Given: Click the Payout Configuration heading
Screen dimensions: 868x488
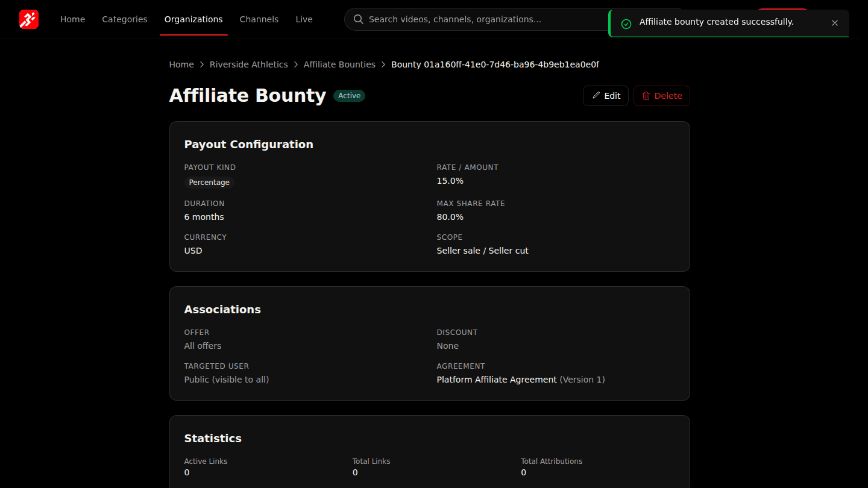Looking at the screenshot, I should (x=249, y=145).
